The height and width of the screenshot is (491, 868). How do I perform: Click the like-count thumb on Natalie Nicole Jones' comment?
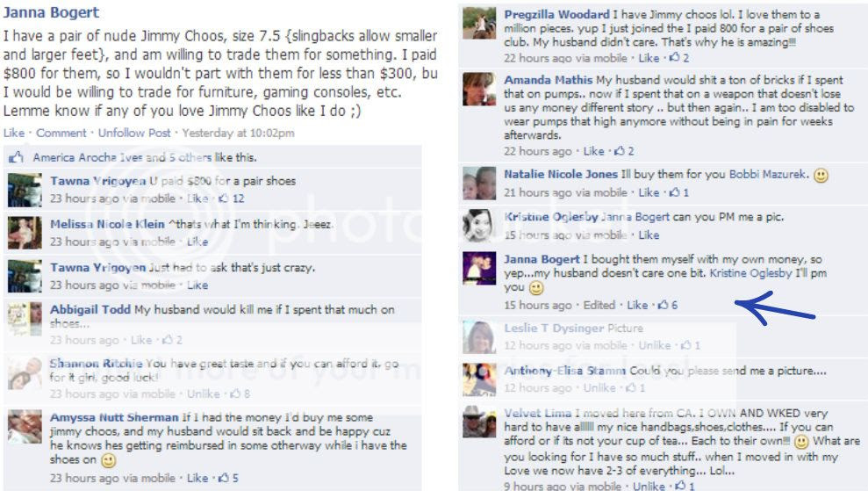click(675, 192)
